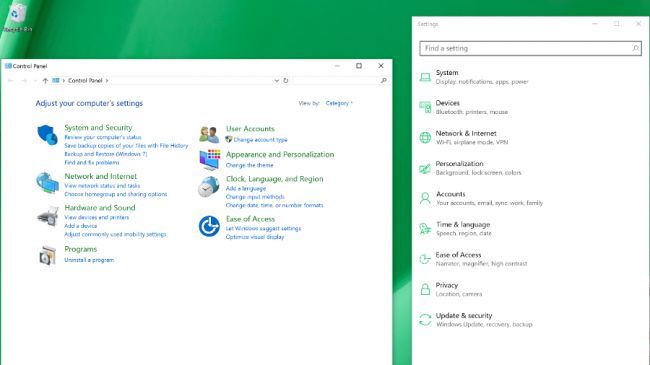The image size is (650, 365).
Task: Click the Personalization icon in Settings
Action: [x=425, y=168]
